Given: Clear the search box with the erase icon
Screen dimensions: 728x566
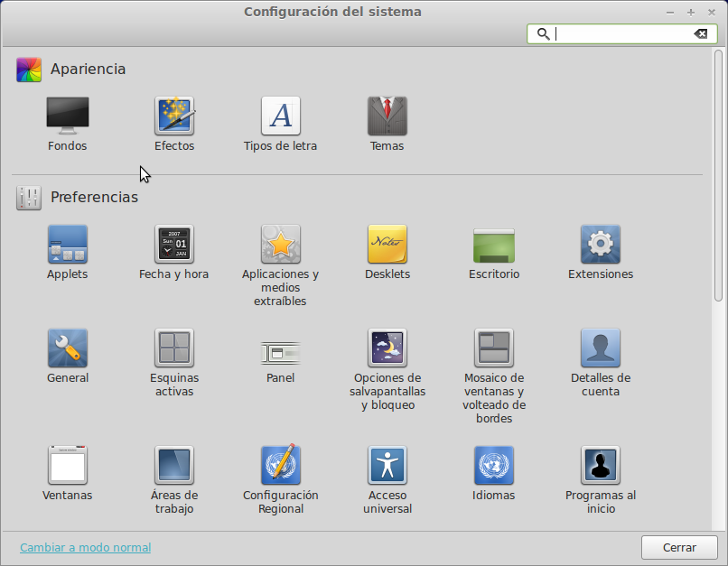Looking at the screenshot, I should click(701, 33).
